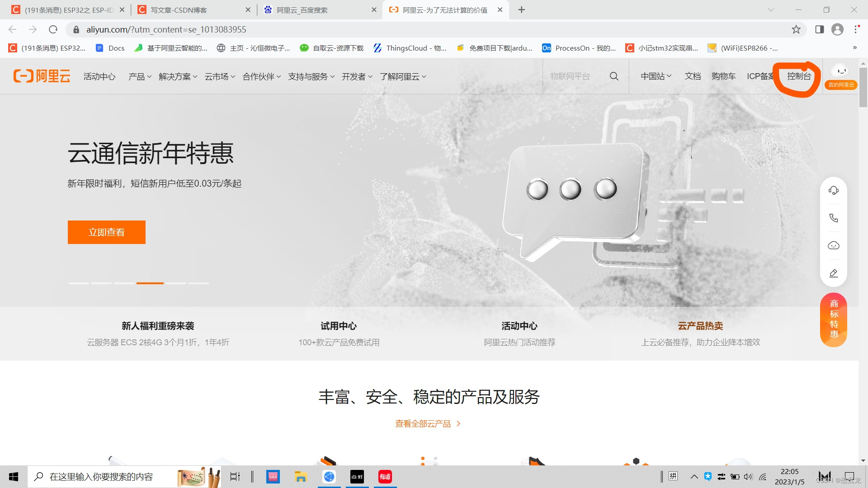Open the 查看全部云产品 link
The width and height of the screenshot is (868, 488).
(423, 423)
